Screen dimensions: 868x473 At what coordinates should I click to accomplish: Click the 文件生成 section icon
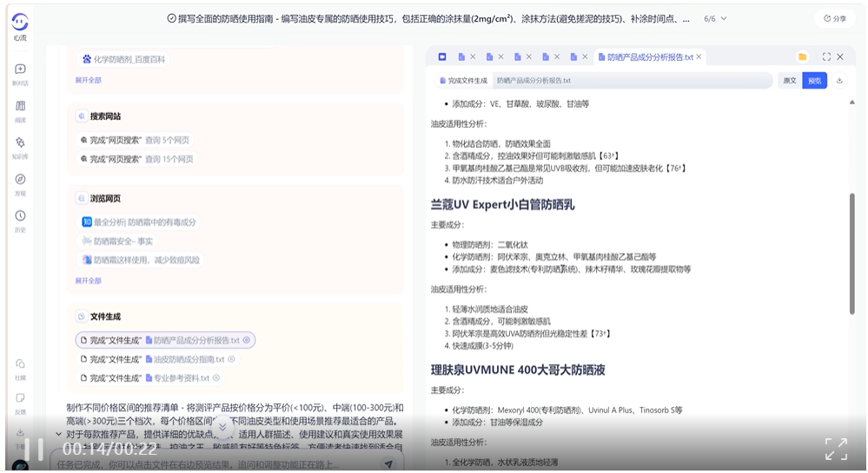coord(82,316)
